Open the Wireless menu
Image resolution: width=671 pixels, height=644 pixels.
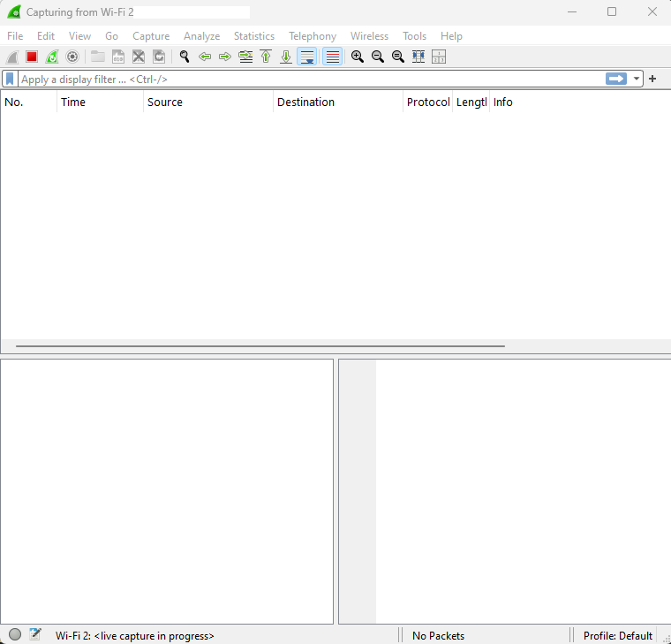click(x=369, y=36)
